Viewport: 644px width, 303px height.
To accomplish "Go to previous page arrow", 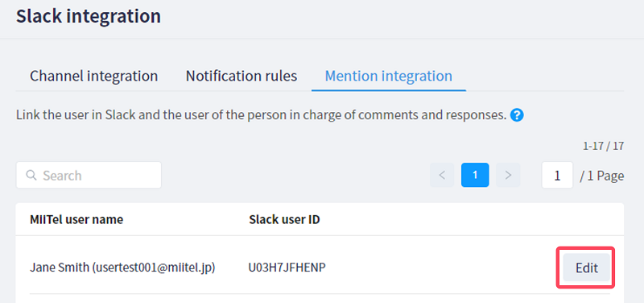I will tap(442, 175).
